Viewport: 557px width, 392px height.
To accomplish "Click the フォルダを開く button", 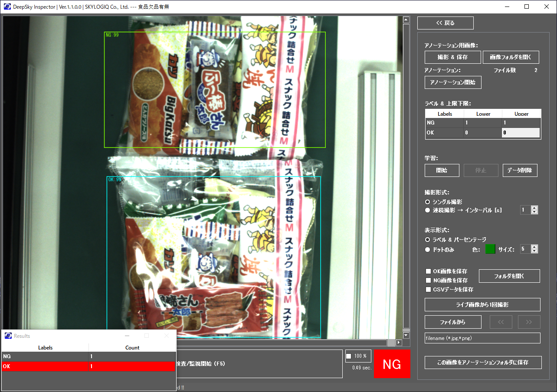I will [x=509, y=276].
